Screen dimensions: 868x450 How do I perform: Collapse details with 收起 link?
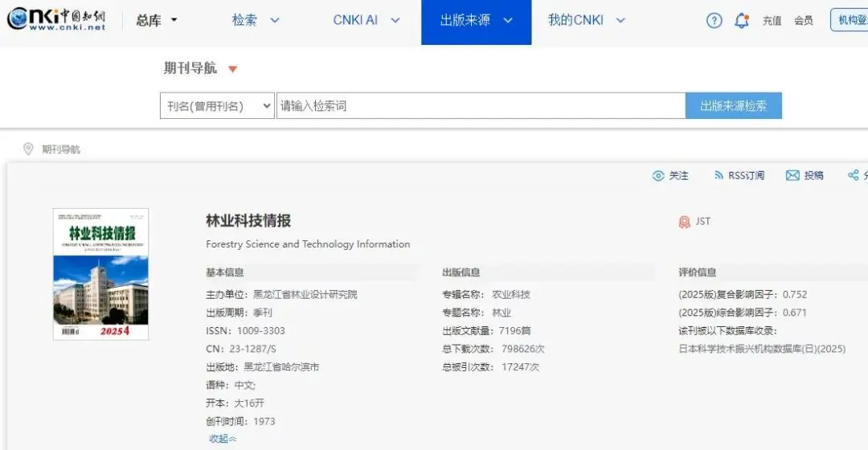(x=223, y=439)
